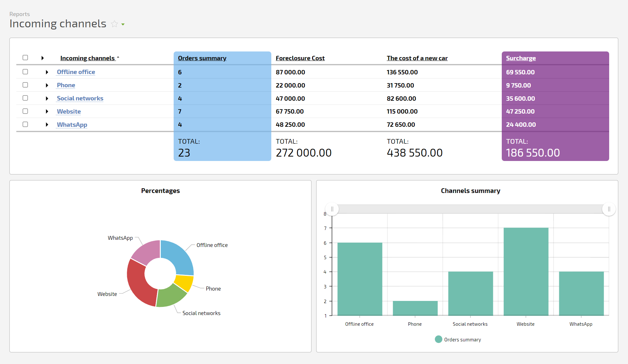Viewport: 628px width, 364px height.
Task: Expand the Offline office row
Action: pos(47,72)
